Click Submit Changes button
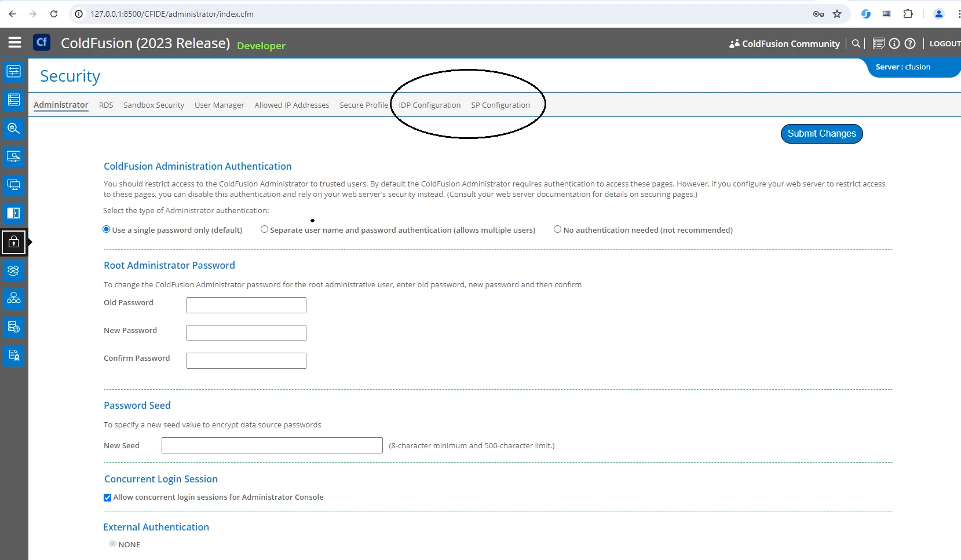Screen dimensions: 961x560 coord(821,134)
